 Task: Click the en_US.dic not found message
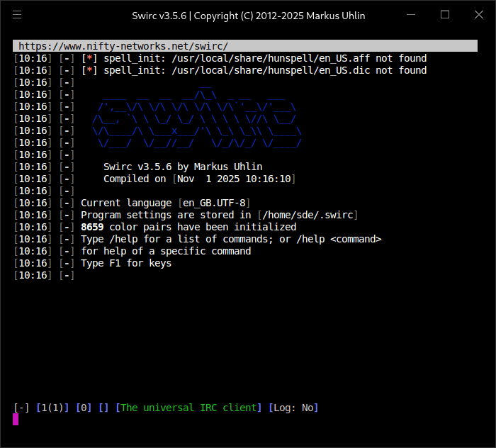coord(265,70)
